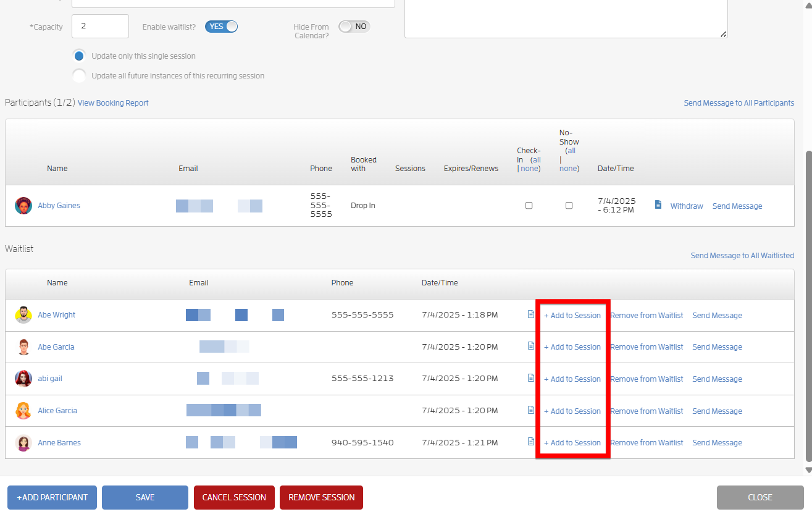
Task: Send Message to Abby Gaines
Action: tap(737, 206)
